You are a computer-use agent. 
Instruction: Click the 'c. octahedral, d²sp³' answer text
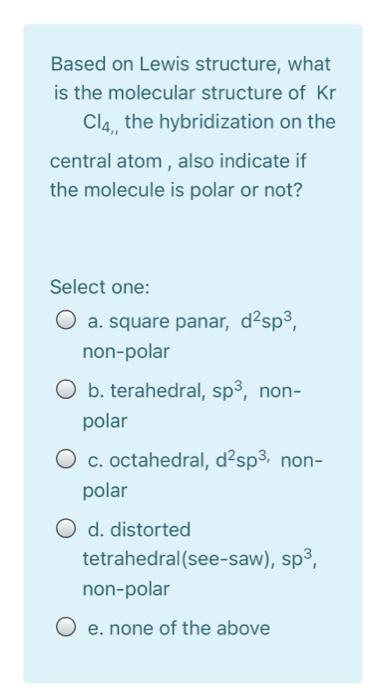178,460
